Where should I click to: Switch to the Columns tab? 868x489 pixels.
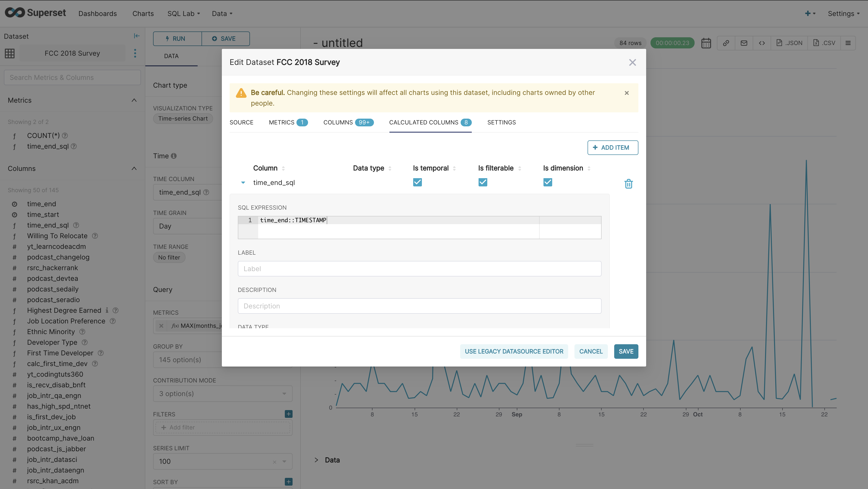click(x=349, y=122)
